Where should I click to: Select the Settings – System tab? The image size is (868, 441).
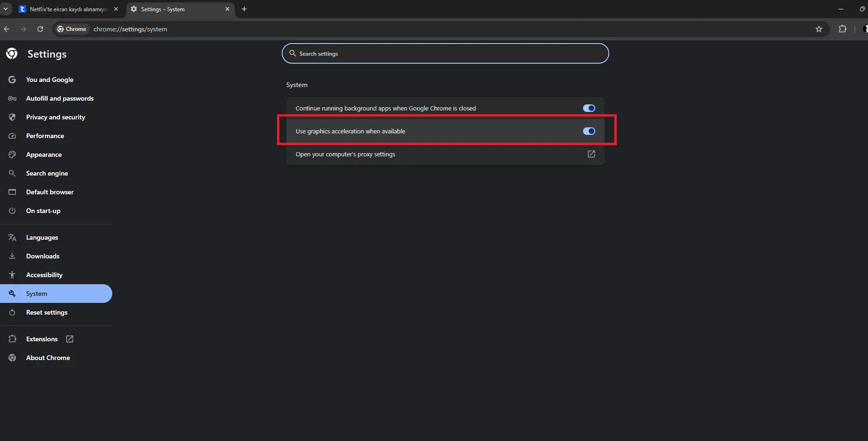click(x=180, y=9)
